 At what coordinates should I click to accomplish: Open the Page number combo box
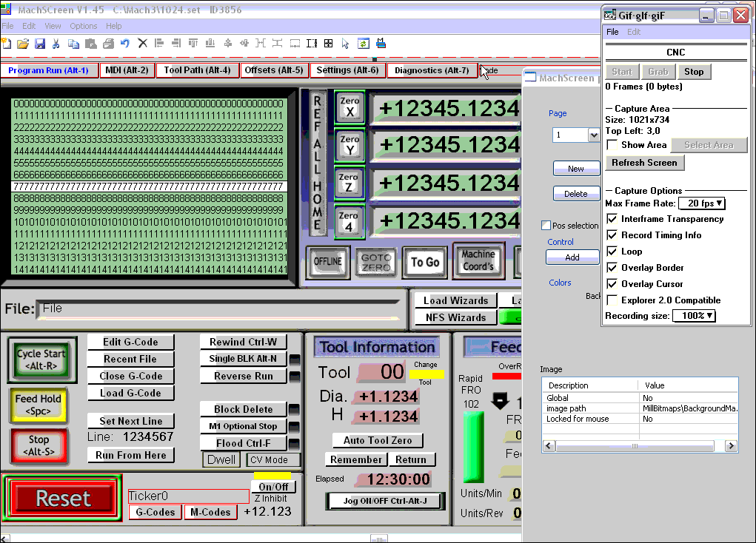tap(575, 135)
